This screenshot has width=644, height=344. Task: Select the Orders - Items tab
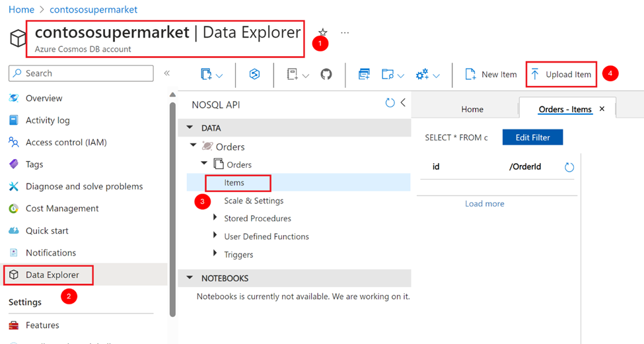click(565, 109)
